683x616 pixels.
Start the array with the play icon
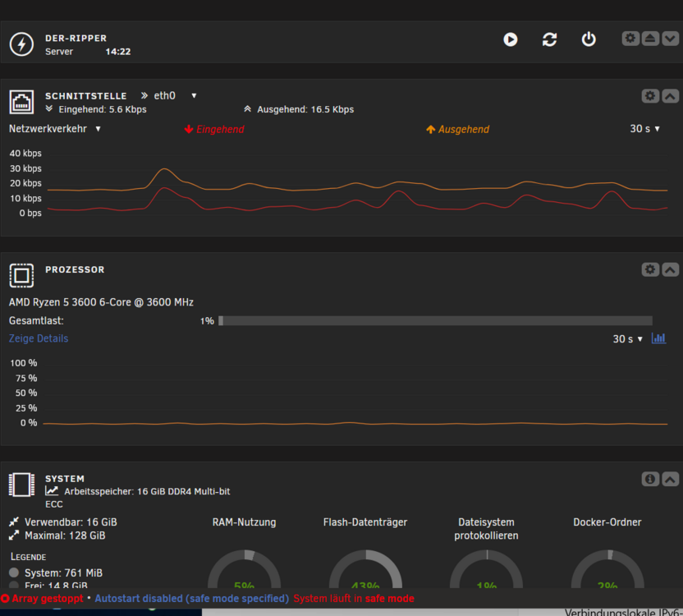point(510,39)
